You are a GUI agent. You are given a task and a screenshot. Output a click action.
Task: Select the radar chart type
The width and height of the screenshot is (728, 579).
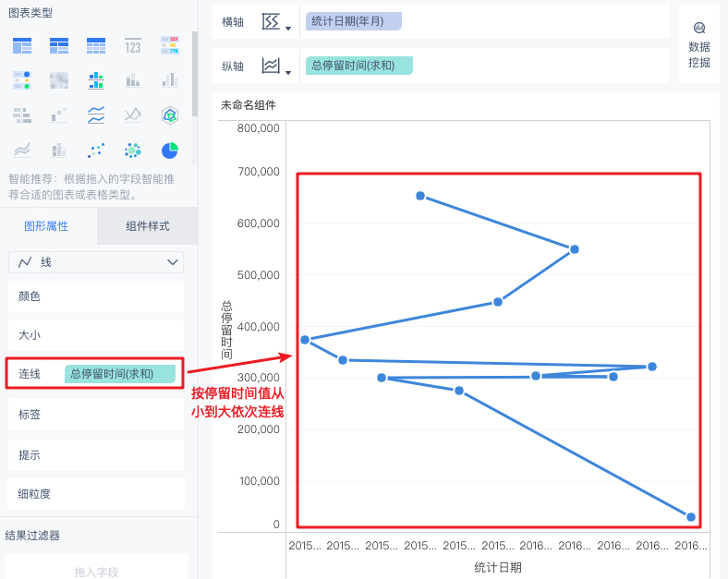pyautogui.click(x=170, y=115)
